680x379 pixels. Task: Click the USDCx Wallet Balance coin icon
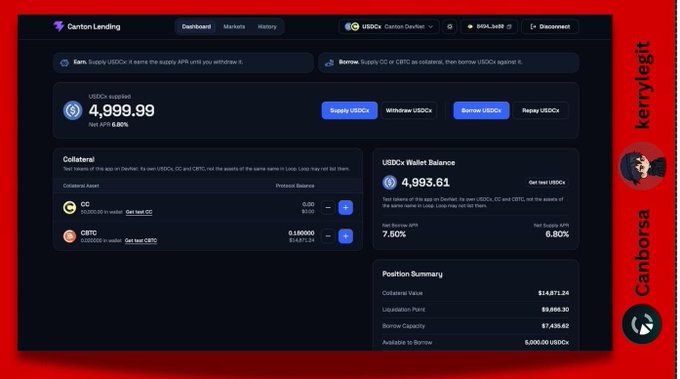tap(389, 183)
